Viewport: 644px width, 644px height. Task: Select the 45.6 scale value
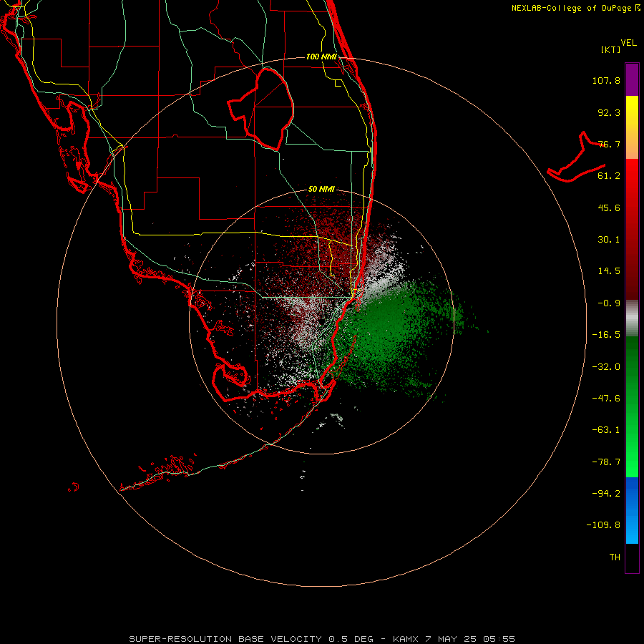609,208
